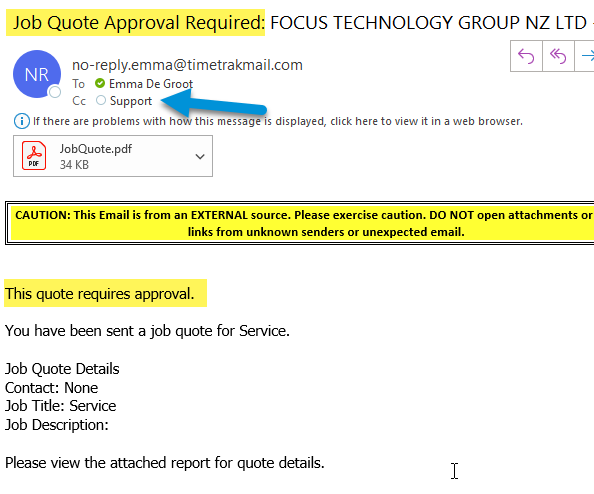Click the Job Quote Approval Required subject
This screenshot has height=494, width=594.
(139, 23)
